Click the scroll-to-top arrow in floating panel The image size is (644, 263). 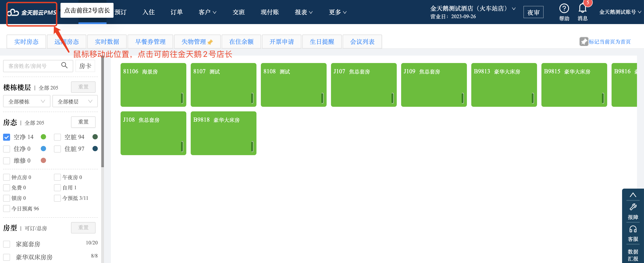point(633,195)
